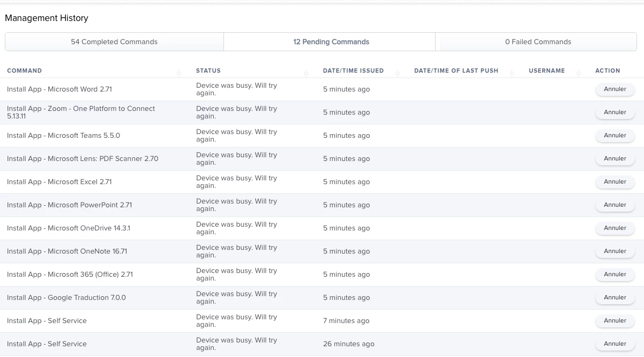Select the Microsoft PowerPoint 2.71 command text

pyautogui.click(x=69, y=205)
